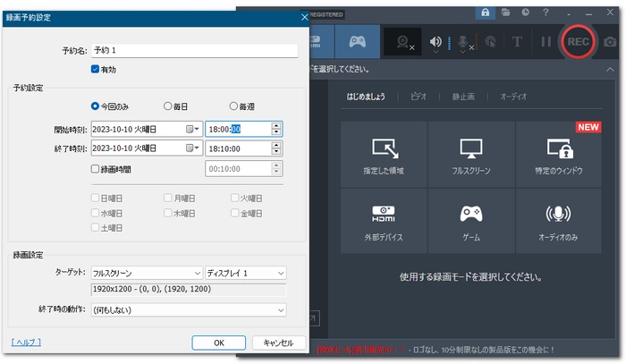Select the 毎日 radio button
Screen dimensions: 626x364
tap(166, 106)
